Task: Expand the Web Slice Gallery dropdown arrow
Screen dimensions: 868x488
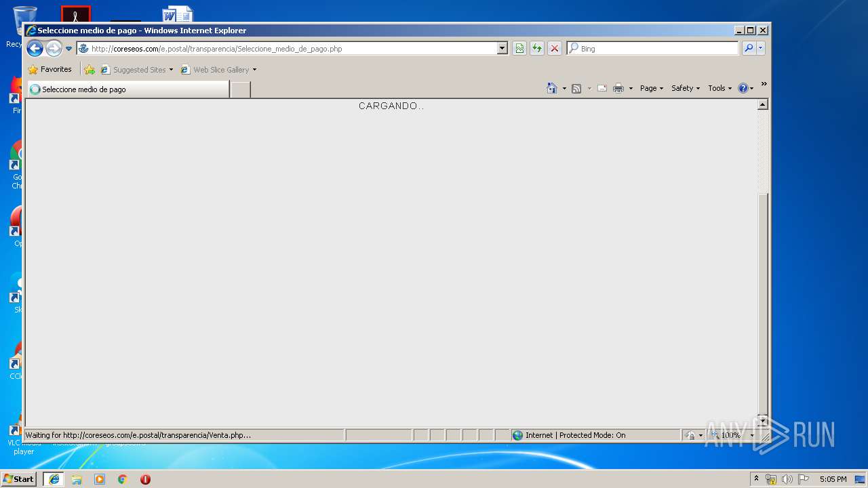Action: (x=255, y=70)
